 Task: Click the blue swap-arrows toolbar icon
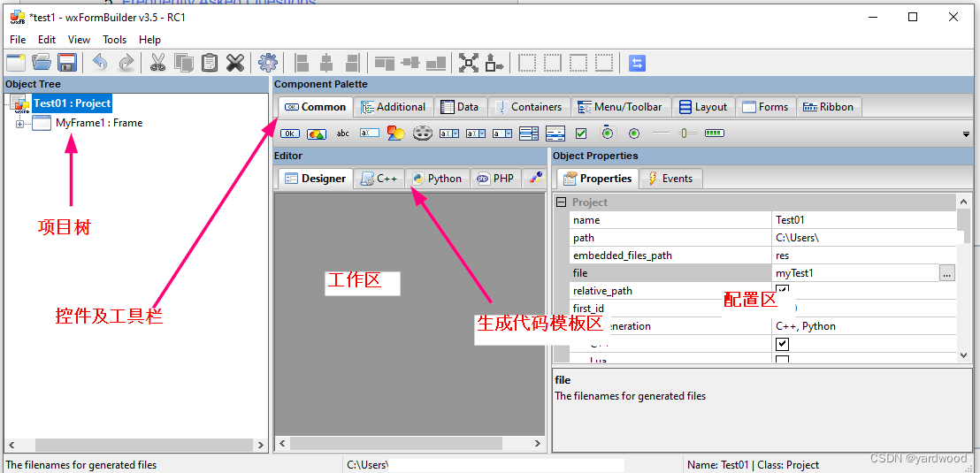(x=637, y=63)
